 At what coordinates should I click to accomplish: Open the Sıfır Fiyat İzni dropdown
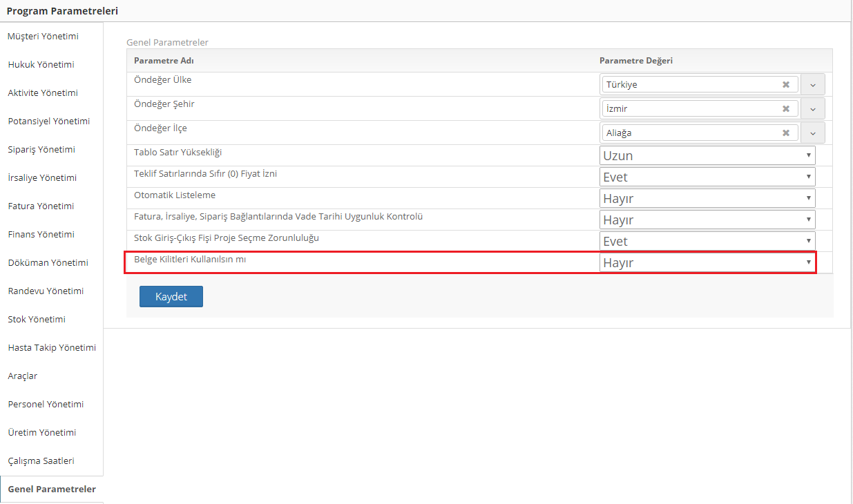pyautogui.click(x=707, y=177)
